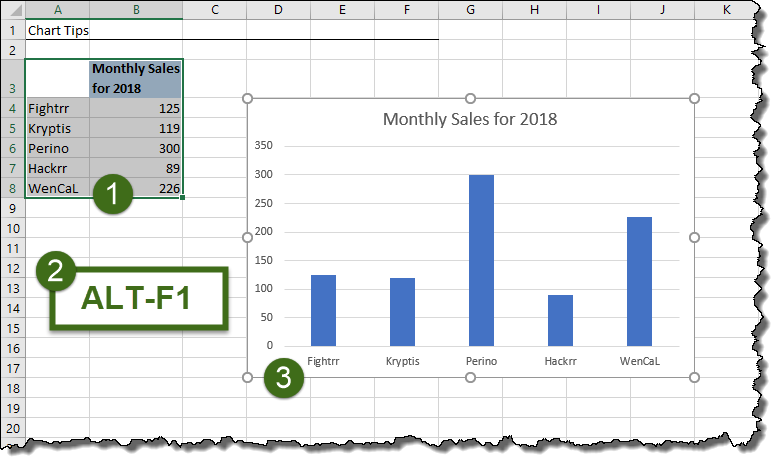Image resolution: width=783 pixels, height=467 pixels.
Task: Click the cell with value 300
Action: pos(136,148)
